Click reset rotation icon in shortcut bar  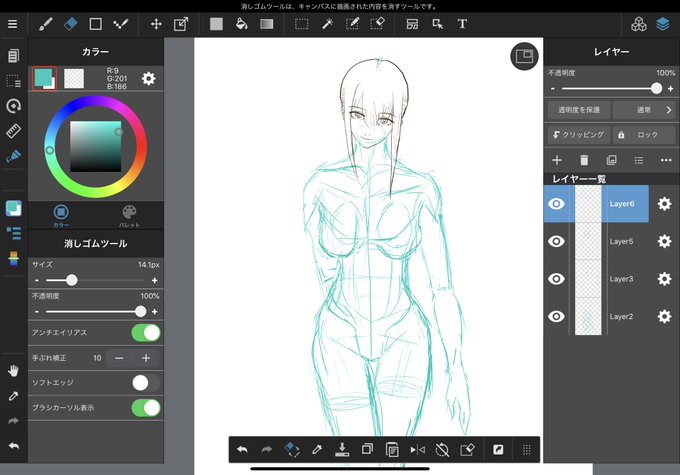[x=442, y=450]
